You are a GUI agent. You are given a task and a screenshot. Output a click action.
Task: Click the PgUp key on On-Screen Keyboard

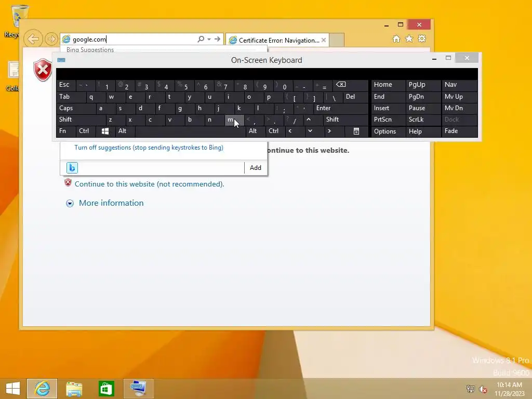coord(423,85)
